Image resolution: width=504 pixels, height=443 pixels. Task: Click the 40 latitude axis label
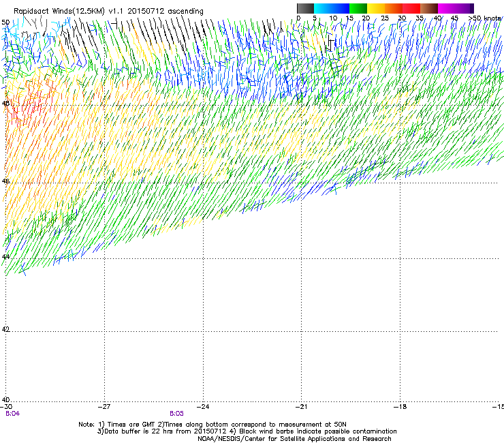[x=5, y=400]
